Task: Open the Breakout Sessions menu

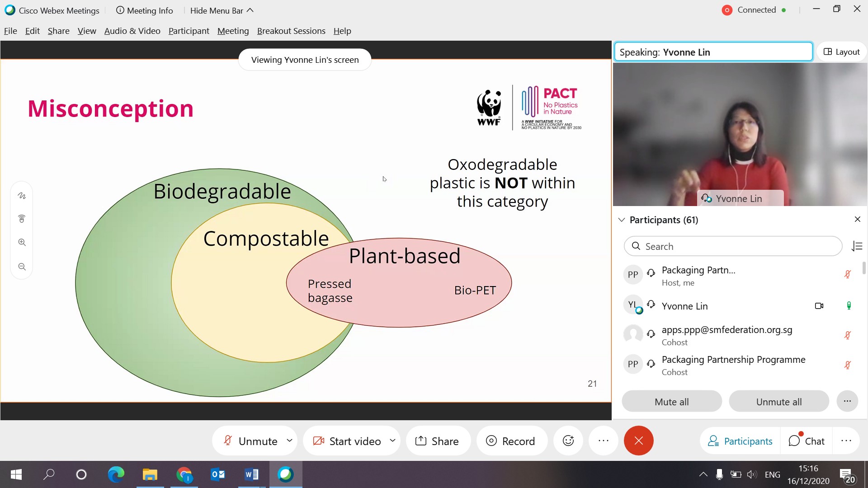Action: pyautogui.click(x=291, y=31)
